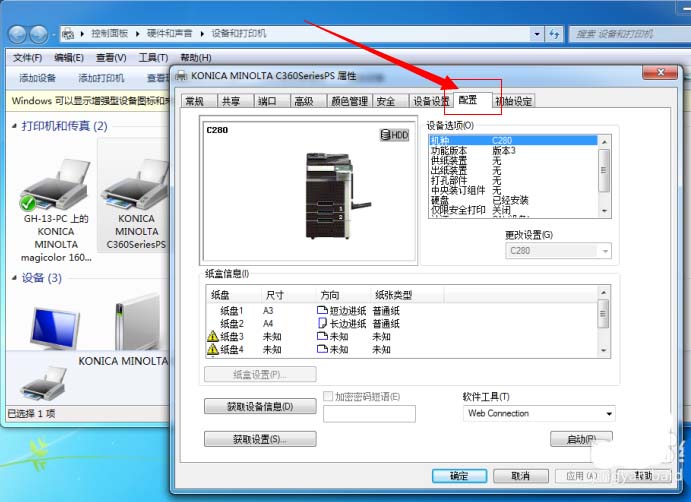This screenshot has width=691, height=502.
Task: Click 控制面板 in the address breadcrumb
Action: [109, 33]
